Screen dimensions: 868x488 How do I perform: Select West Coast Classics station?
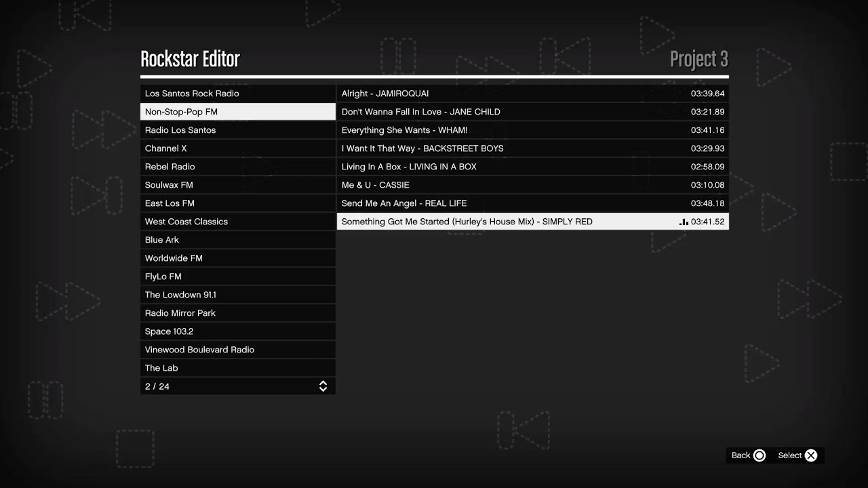point(238,222)
